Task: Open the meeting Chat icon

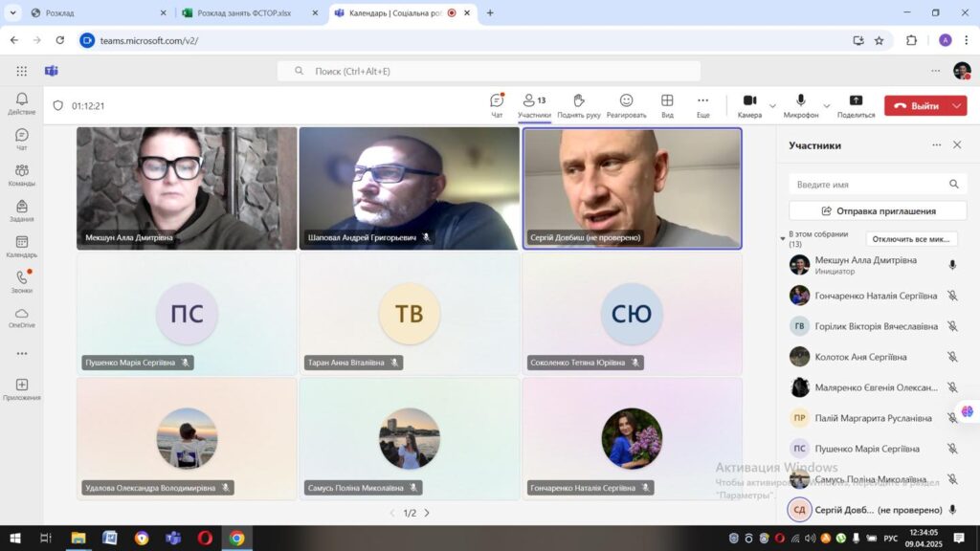Action: click(497, 105)
